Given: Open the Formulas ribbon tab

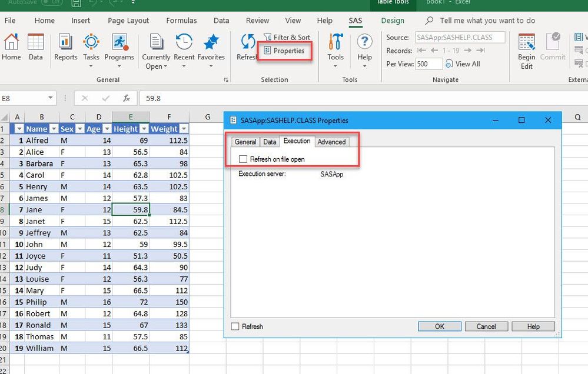Looking at the screenshot, I should point(181,21).
